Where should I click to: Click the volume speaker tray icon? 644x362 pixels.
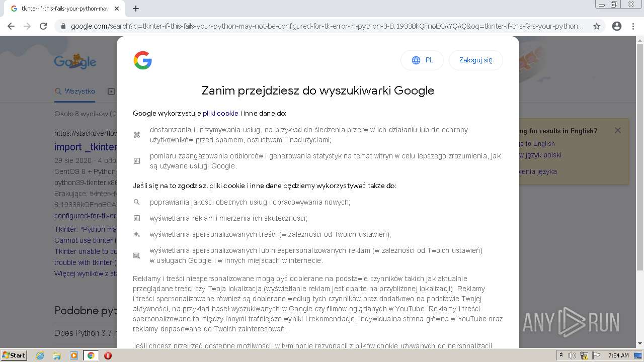(x=572, y=355)
